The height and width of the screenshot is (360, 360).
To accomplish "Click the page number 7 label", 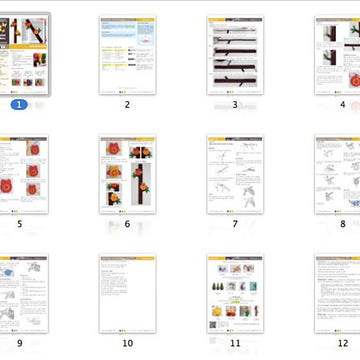I will [235, 224].
